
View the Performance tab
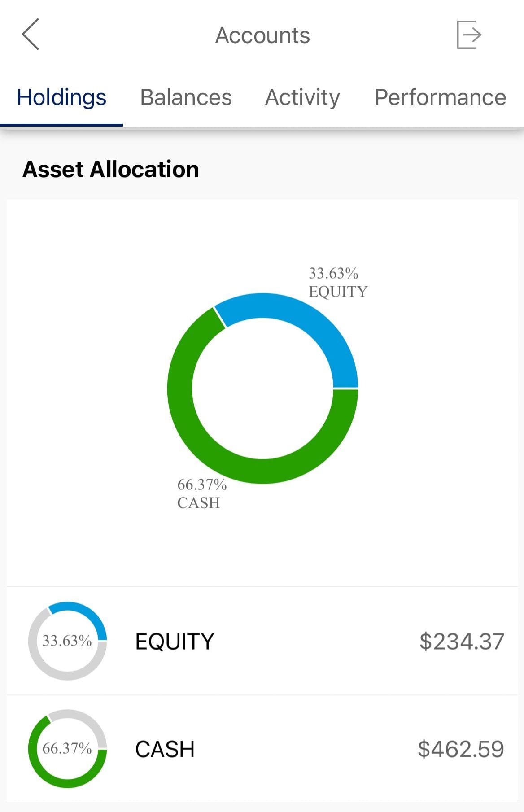(441, 97)
